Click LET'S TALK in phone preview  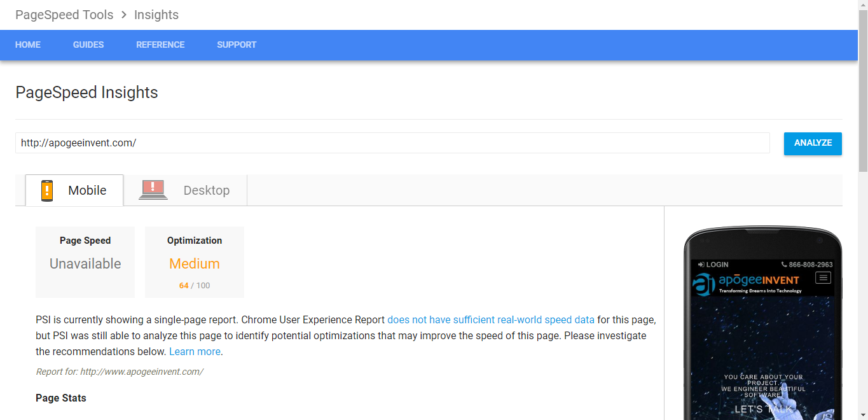pyautogui.click(x=764, y=409)
